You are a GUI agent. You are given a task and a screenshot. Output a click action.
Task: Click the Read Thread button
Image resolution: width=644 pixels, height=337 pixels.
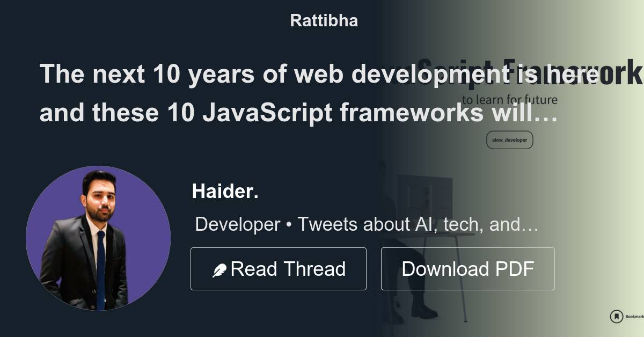(279, 268)
